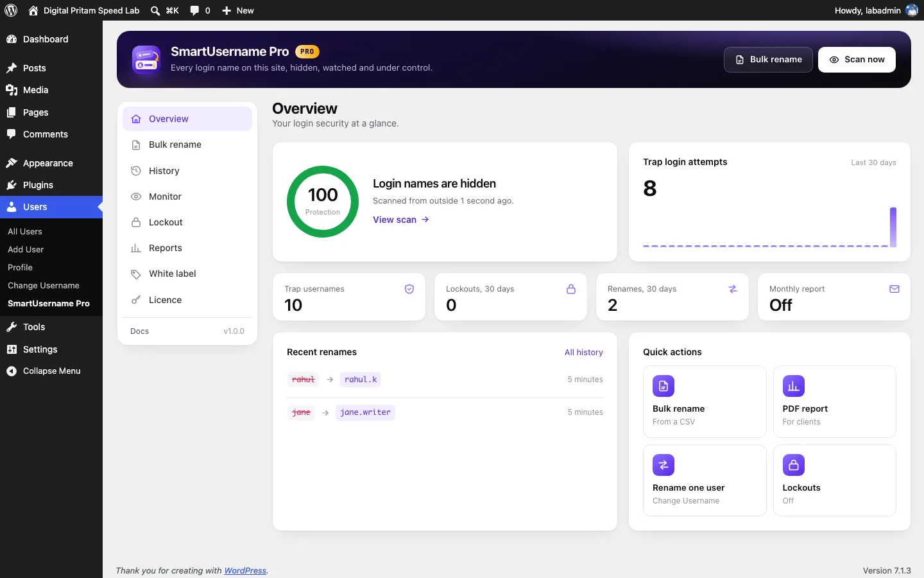The height and width of the screenshot is (578, 924).
Task: Click the envelope icon on Monthly report card
Action: 894,289
